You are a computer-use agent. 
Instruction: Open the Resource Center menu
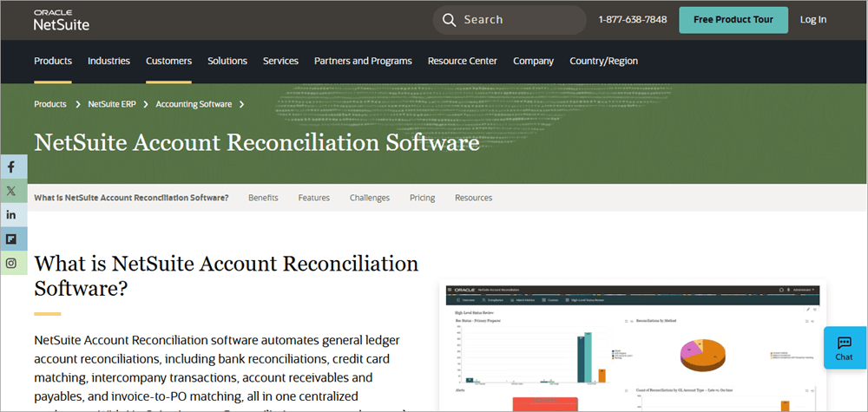click(463, 61)
